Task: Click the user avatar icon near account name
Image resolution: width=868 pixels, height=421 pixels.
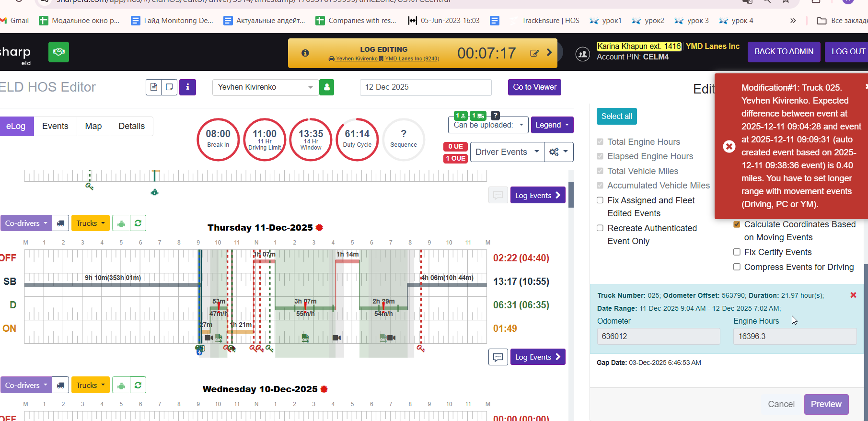Action: [x=582, y=54]
